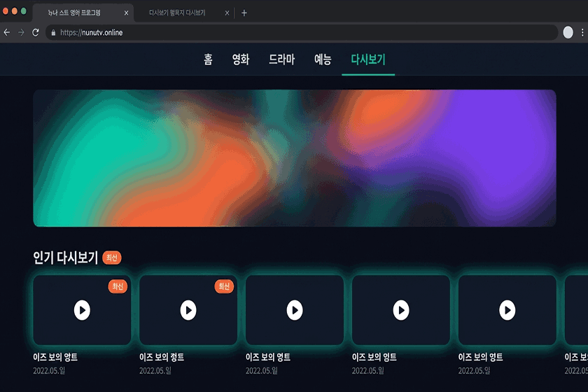Select the 예능 menu item
The width and height of the screenshot is (588, 392).
(323, 59)
